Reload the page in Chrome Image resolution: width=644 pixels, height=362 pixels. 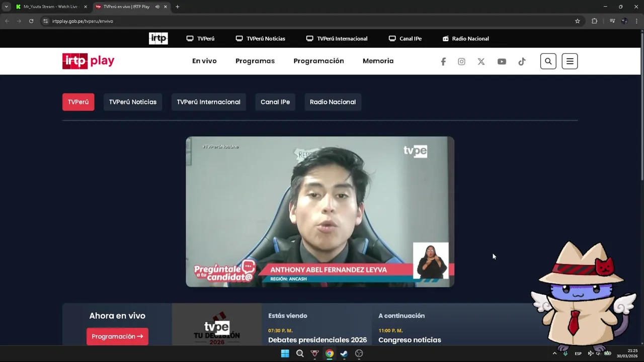pos(31,21)
